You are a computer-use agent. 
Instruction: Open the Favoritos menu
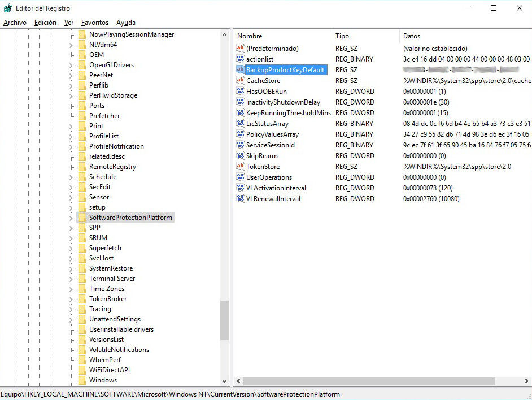click(95, 23)
